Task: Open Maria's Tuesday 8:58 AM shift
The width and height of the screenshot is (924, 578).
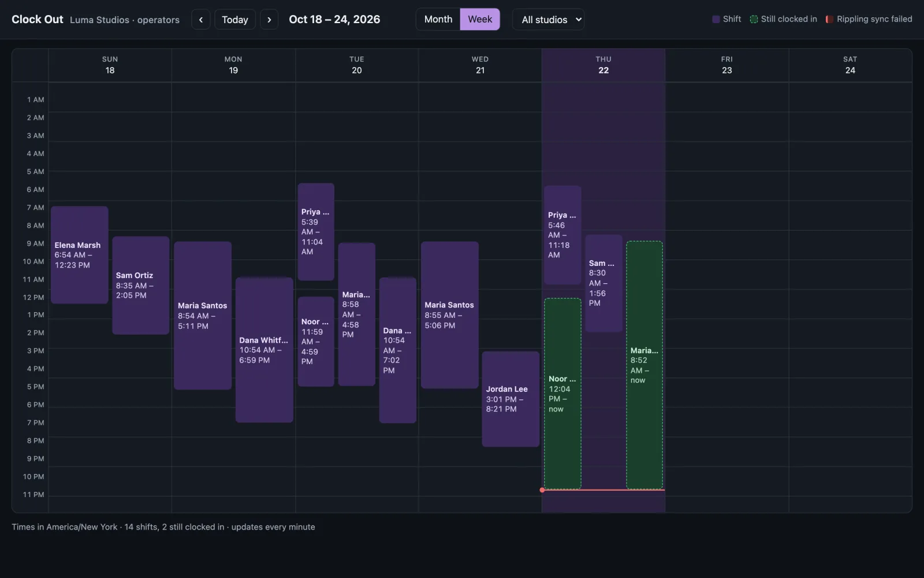Action: [x=356, y=314]
